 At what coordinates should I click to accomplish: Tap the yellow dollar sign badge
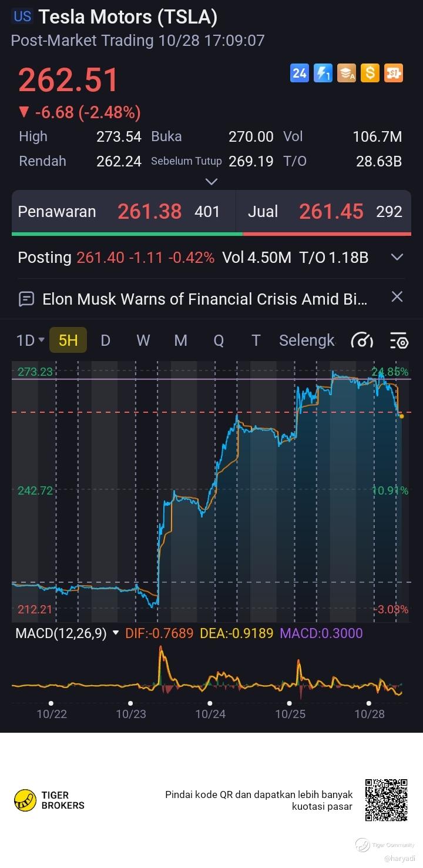(x=370, y=73)
